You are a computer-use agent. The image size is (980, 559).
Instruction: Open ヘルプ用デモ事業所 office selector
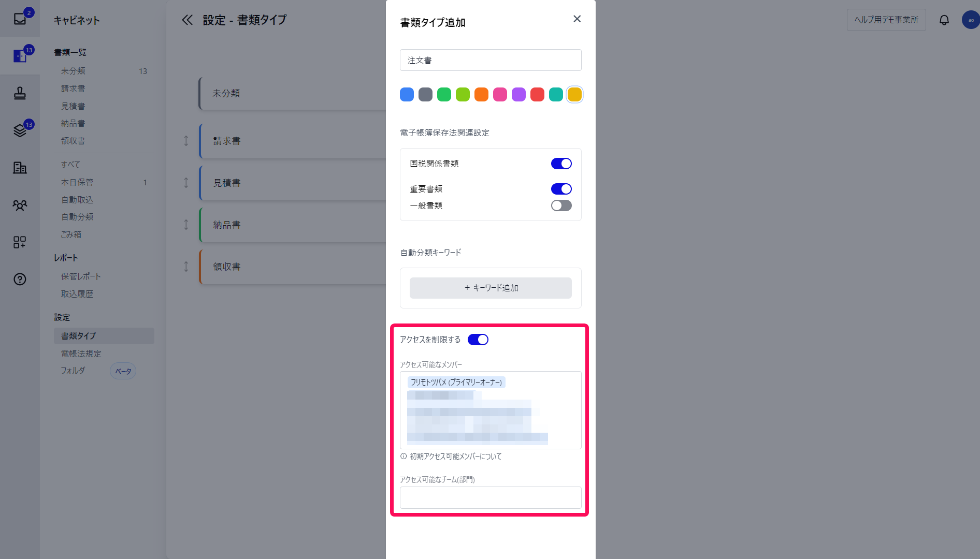[886, 20]
